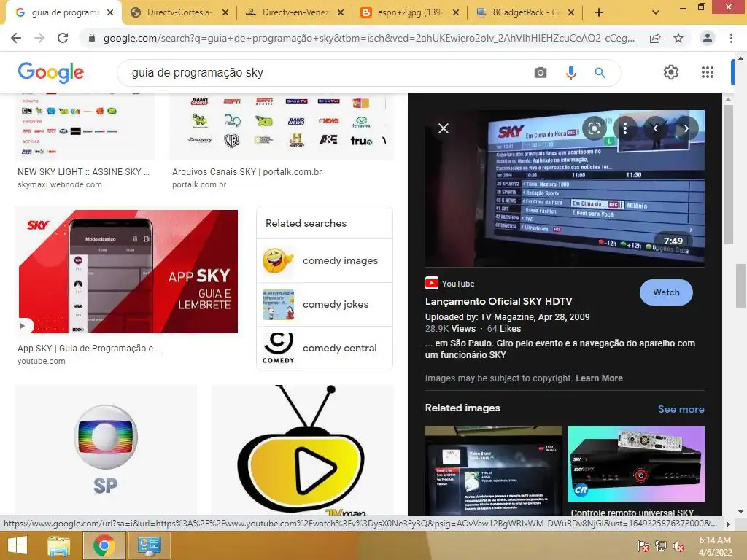Image resolution: width=747 pixels, height=560 pixels.
Task: Search by image camera icon
Action: point(541,72)
